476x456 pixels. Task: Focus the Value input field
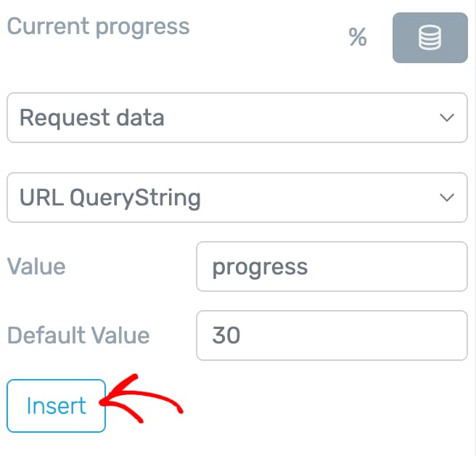click(x=332, y=266)
